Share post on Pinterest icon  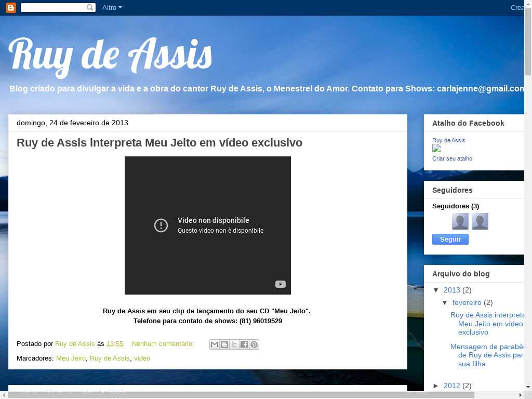254,344
